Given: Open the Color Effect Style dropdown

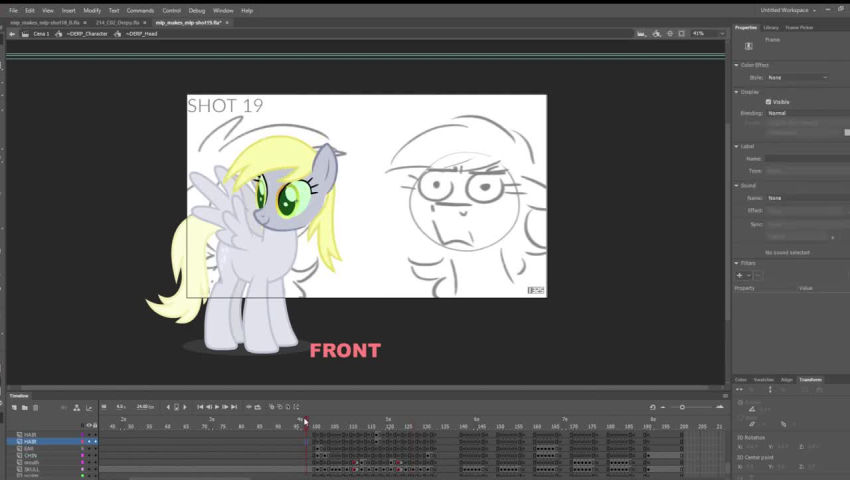Looking at the screenshot, I should (797, 77).
